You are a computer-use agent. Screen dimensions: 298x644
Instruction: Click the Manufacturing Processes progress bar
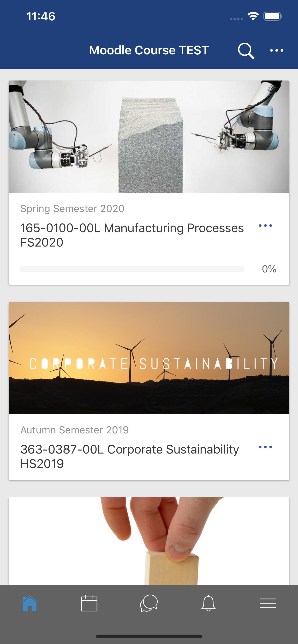point(132,269)
